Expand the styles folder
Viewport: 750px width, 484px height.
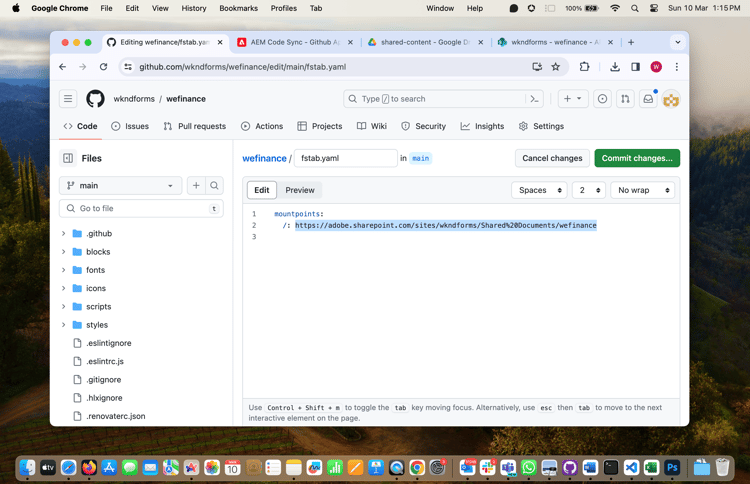pos(64,325)
